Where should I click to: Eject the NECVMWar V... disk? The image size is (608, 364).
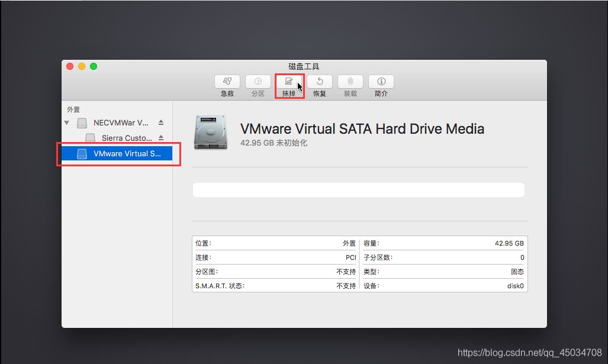click(161, 123)
